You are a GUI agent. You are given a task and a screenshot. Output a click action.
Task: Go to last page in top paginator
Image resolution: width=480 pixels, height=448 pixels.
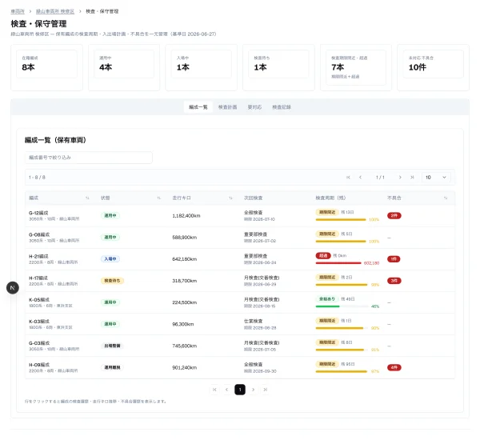412,178
